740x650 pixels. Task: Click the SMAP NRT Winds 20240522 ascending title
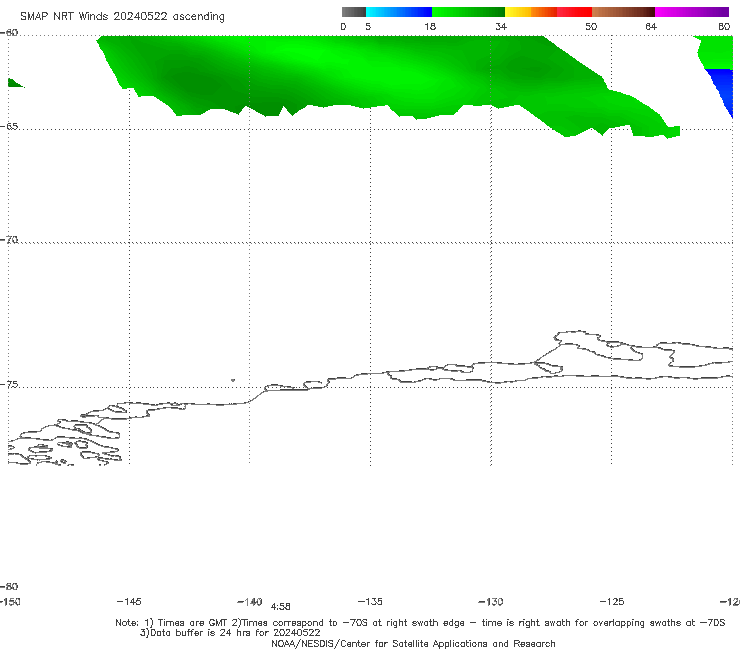coord(122,16)
